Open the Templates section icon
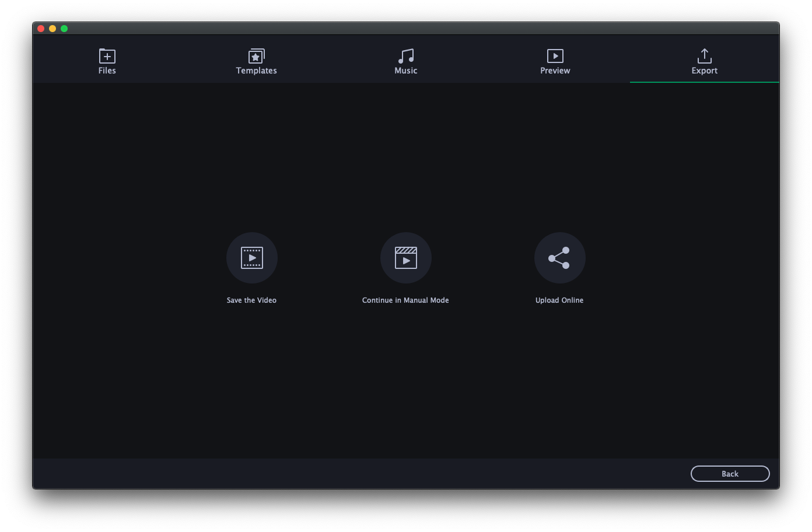The image size is (812, 532). click(x=256, y=57)
